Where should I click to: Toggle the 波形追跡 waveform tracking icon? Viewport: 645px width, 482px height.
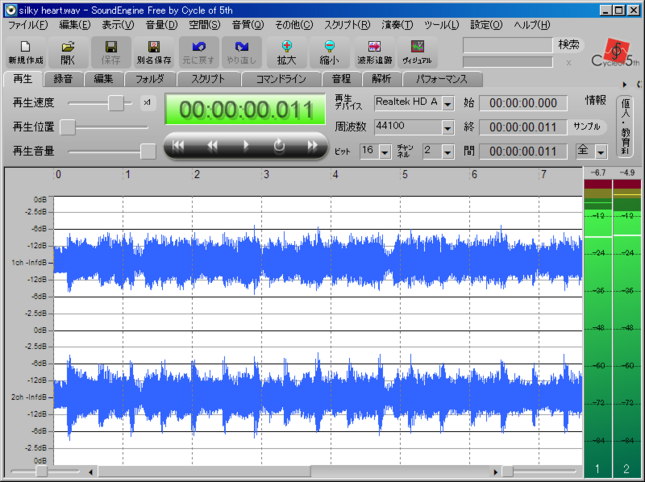374,52
